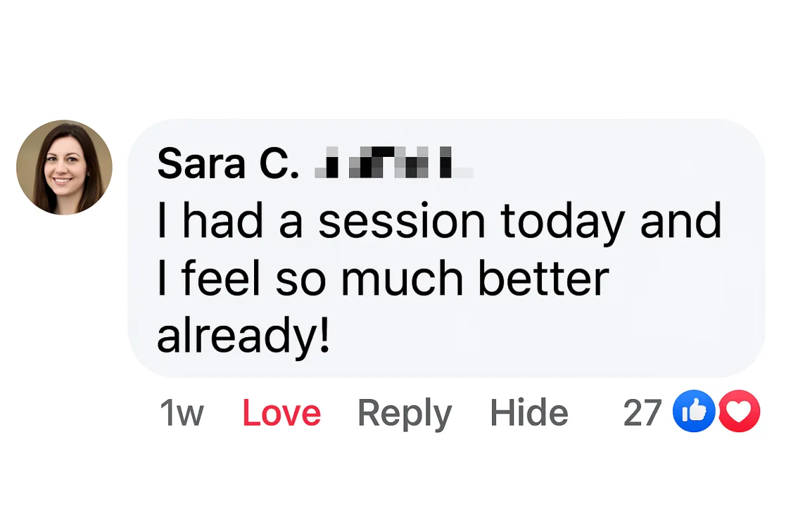Click the white heart inside the red circle

[739, 413]
